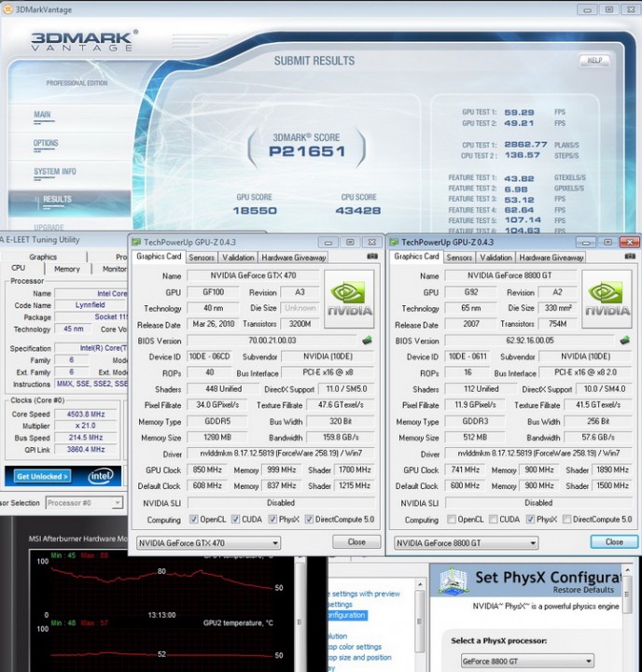Click the 3DMark score P21651
This screenshot has height=672, width=642.
[307, 151]
